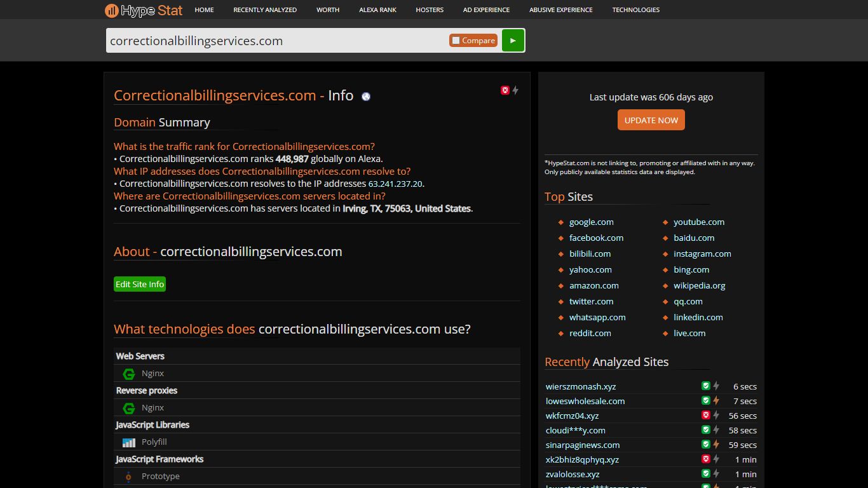
Task: Click red shield icon in xk2bhiz8qphyq.xyz row
Action: click(x=705, y=459)
